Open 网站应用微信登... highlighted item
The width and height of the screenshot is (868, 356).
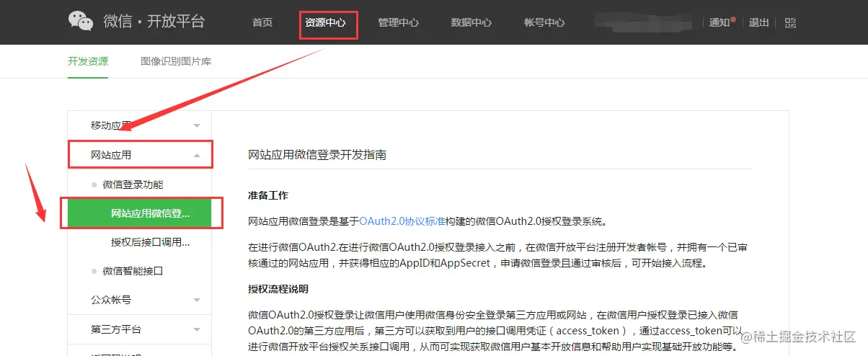(140, 213)
